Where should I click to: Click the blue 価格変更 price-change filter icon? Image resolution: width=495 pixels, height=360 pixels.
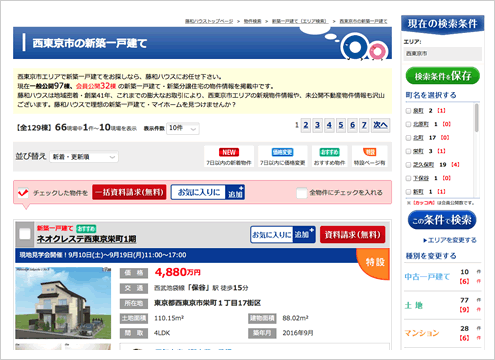pos(282,152)
